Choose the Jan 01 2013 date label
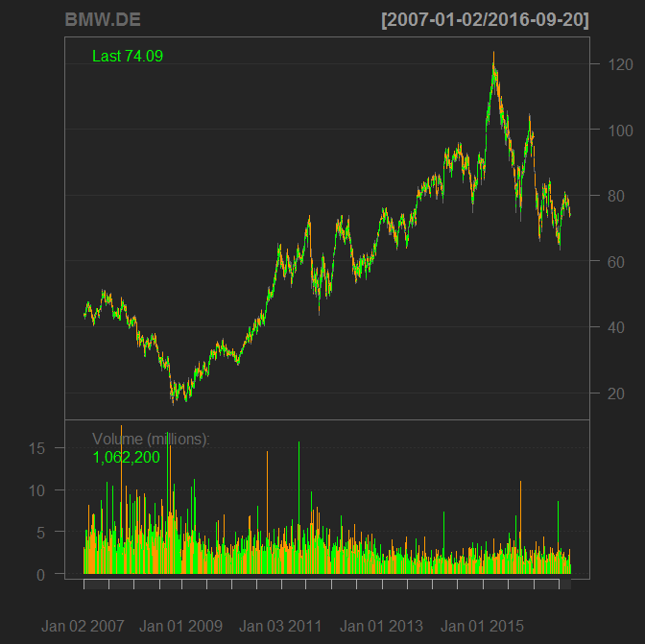 [381, 626]
